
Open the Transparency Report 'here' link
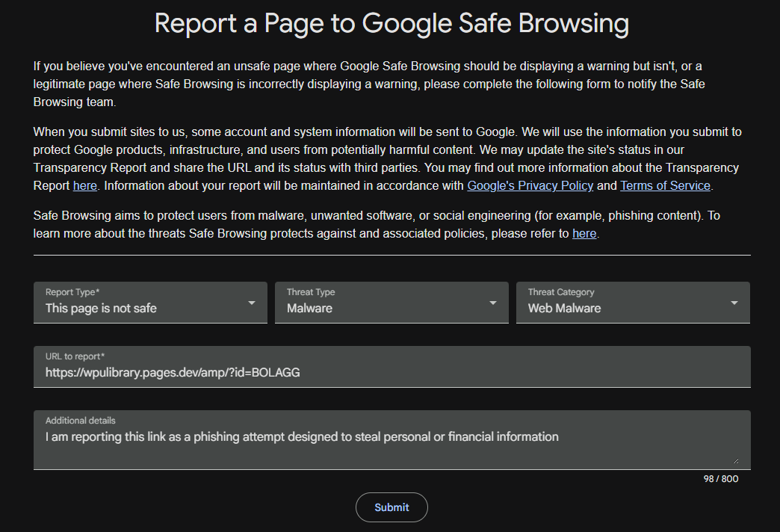(x=85, y=185)
